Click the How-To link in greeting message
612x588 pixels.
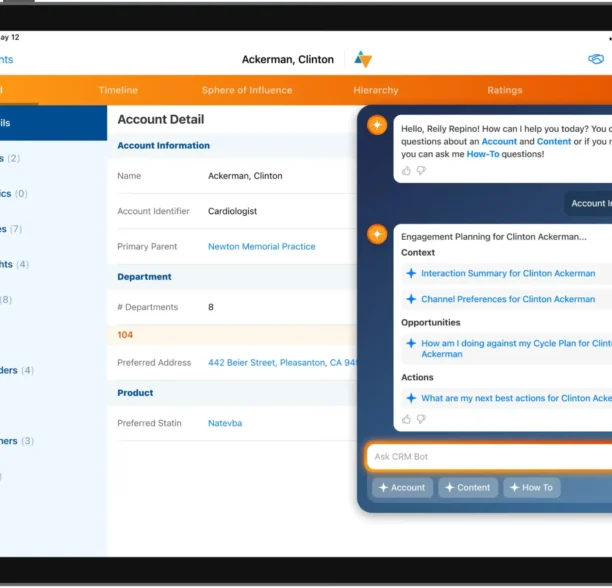click(483, 154)
